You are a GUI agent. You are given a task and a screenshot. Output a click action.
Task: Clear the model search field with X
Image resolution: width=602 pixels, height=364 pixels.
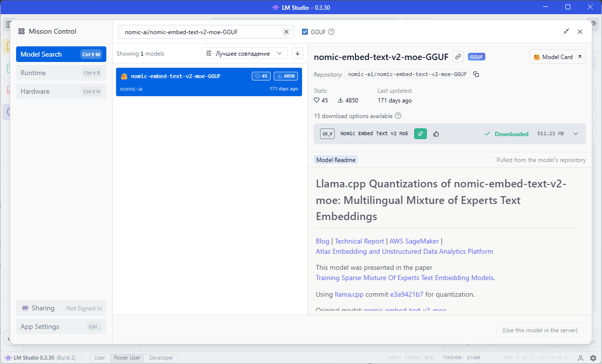click(286, 32)
